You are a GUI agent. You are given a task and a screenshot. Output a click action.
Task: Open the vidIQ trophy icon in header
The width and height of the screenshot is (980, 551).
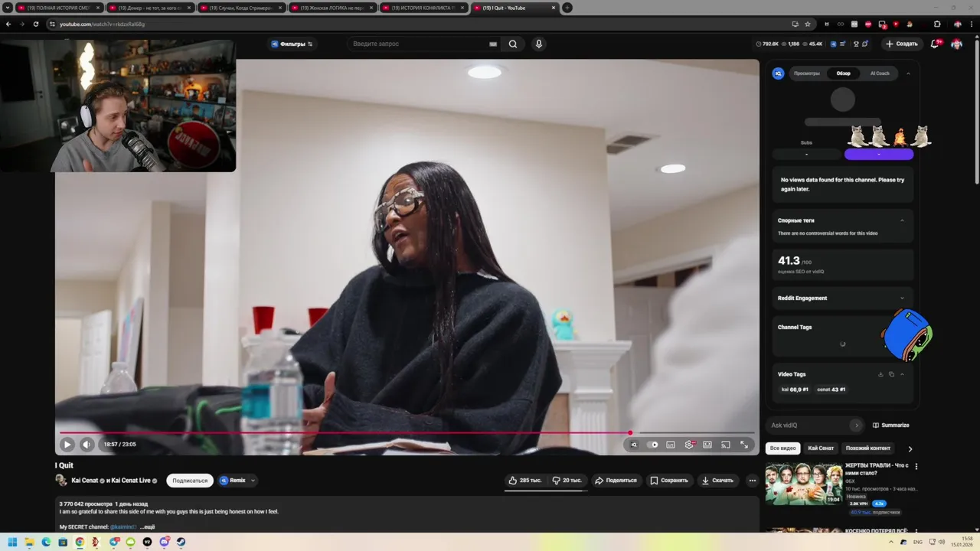(856, 44)
